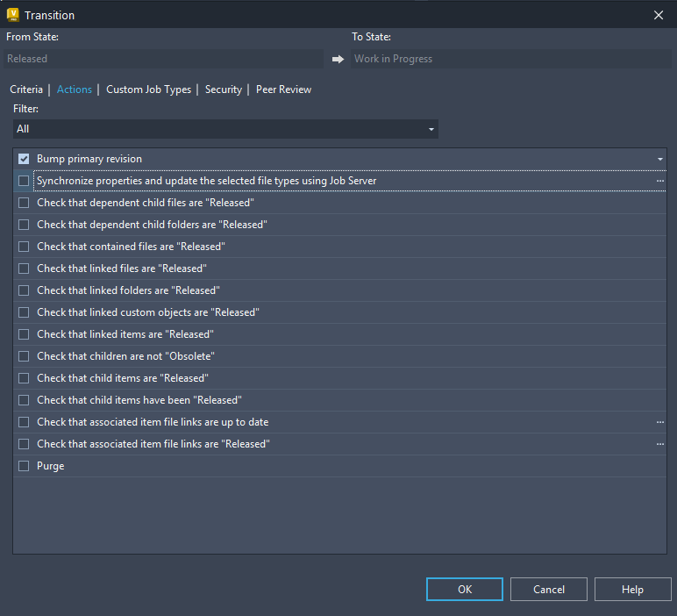The image size is (677, 616).
Task: Tick Check that linked items are Released
Action: click(x=24, y=334)
